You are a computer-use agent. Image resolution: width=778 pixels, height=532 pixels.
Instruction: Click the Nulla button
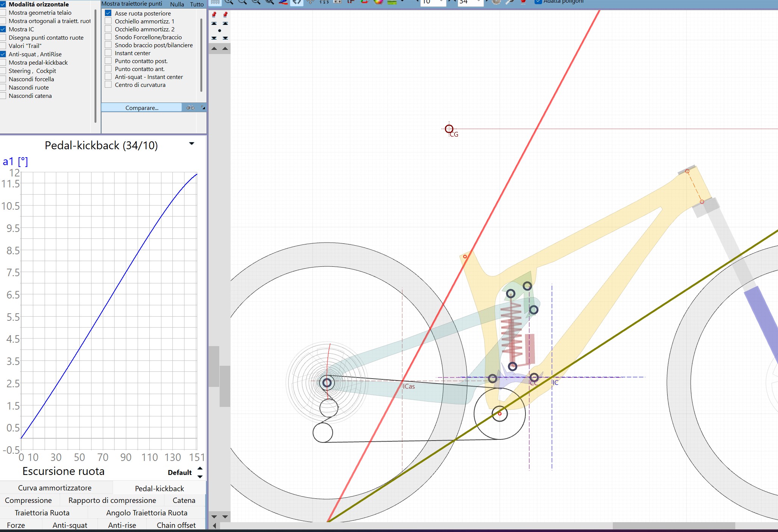point(177,4)
